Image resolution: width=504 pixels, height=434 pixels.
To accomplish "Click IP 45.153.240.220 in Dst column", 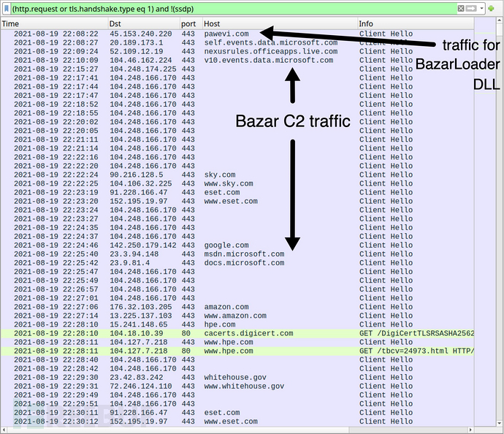I will pos(141,34).
